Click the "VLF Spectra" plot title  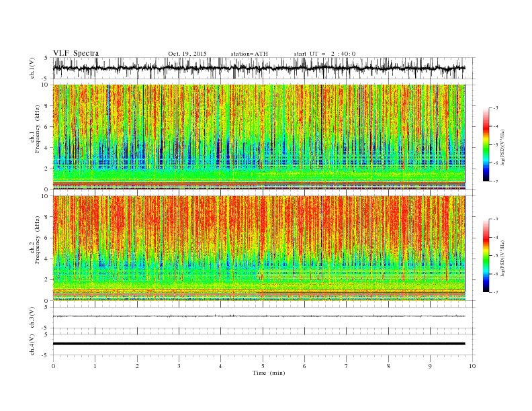coord(76,53)
